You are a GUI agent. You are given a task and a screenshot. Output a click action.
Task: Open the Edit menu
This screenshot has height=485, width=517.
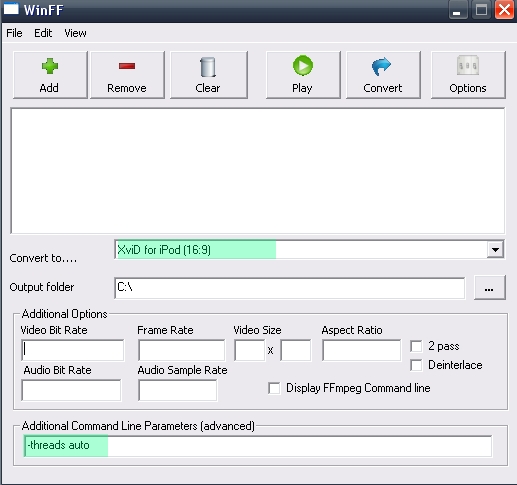point(43,33)
